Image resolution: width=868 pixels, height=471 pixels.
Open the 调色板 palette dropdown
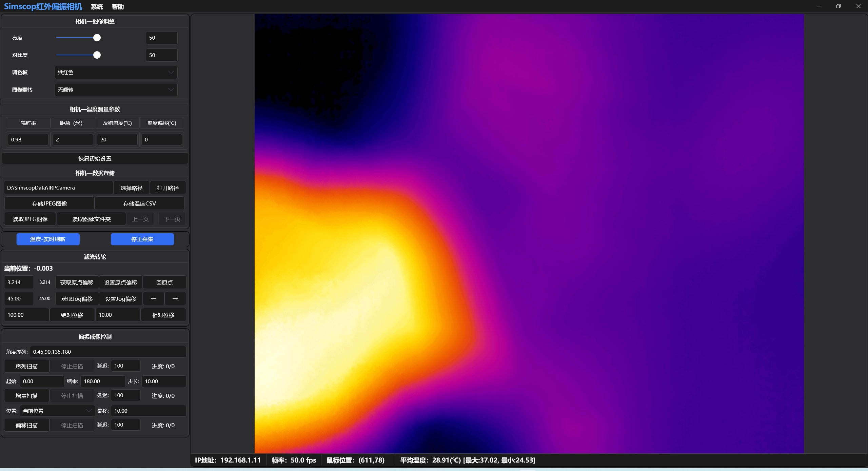click(x=116, y=72)
